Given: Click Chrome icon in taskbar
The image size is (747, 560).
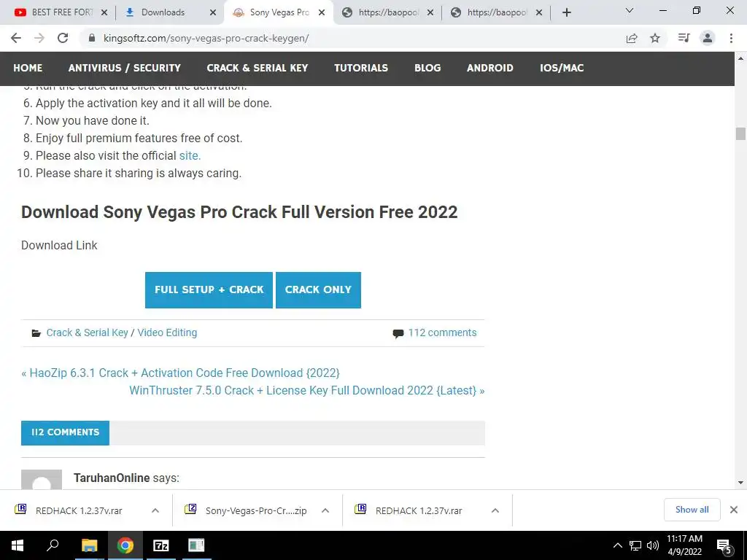Looking at the screenshot, I should tap(125, 545).
